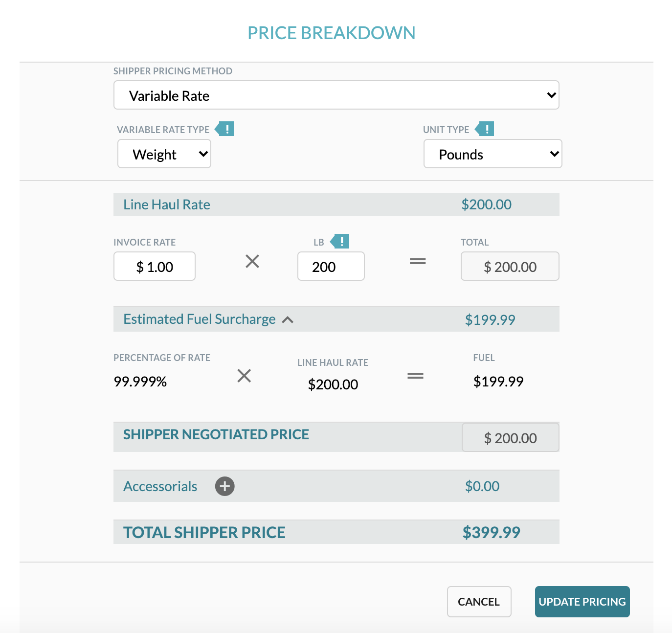The width and height of the screenshot is (672, 633).
Task: Open the Unit Type Pounds dropdown
Action: 493,154
